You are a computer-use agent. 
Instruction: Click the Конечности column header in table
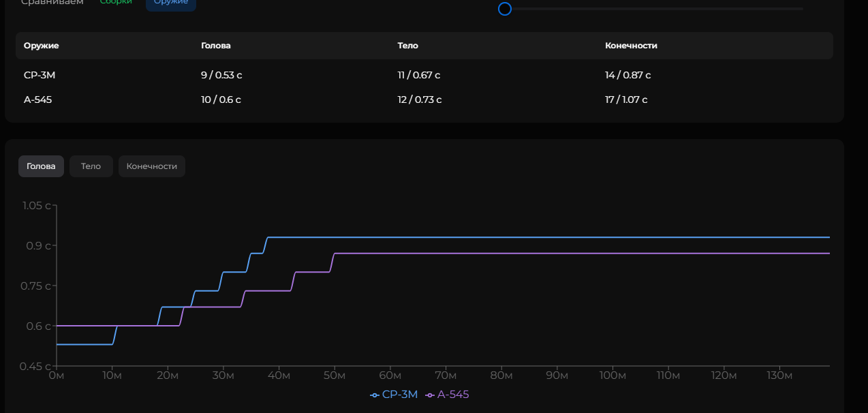pyautogui.click(x=631, y=46)
